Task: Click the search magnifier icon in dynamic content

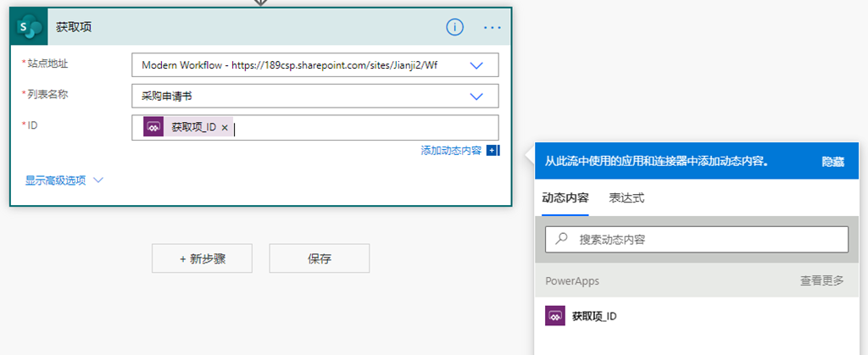Action: pos(561,239)
